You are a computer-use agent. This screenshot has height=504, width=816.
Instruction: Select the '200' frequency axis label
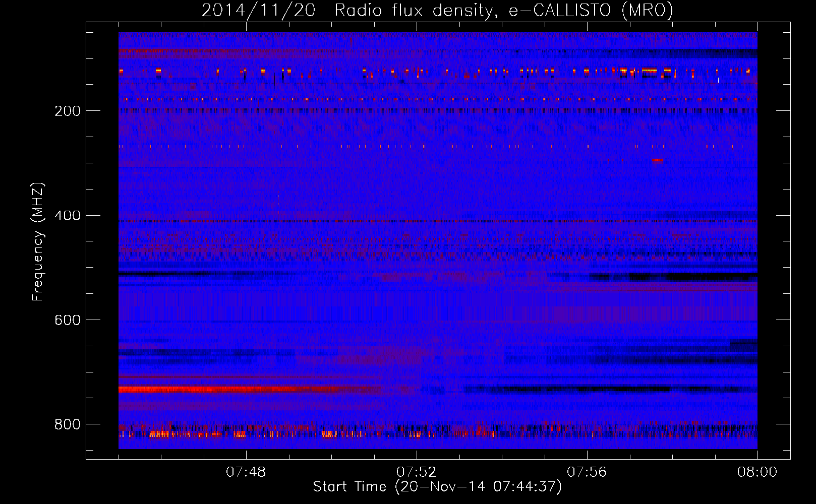click(68, 111)
